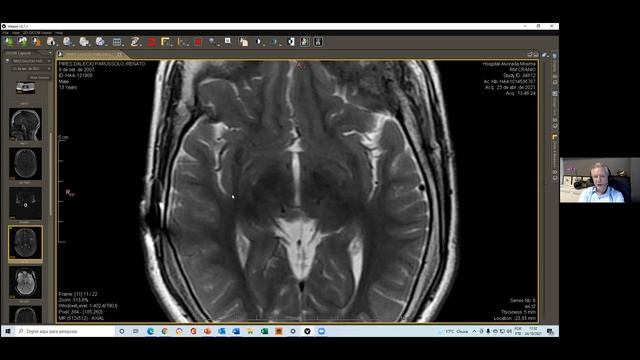Select the bright sixth series thumbnail
Viewport: 640px width, 360px height.
click(x=25, y=282)
